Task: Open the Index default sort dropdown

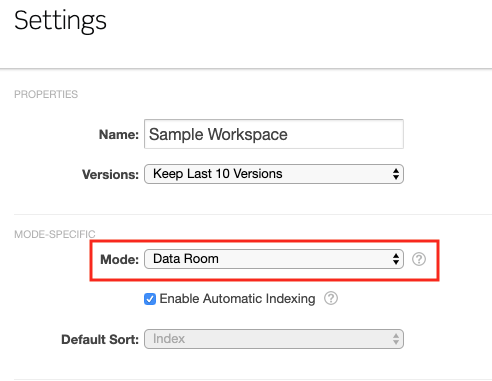Action: pos(274,339)
